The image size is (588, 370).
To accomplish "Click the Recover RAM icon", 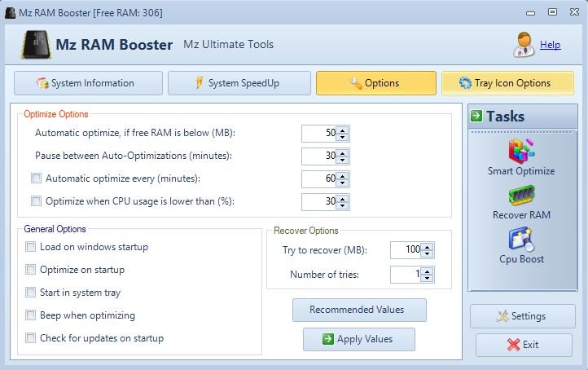I will (521, 195).
